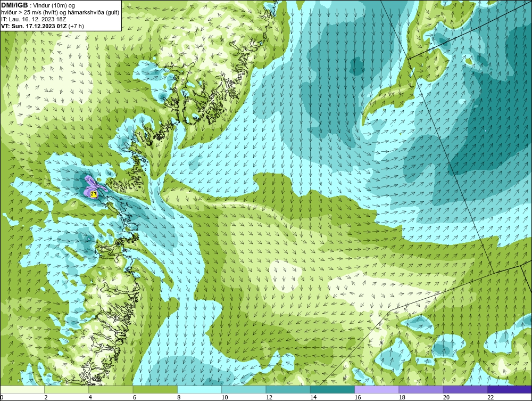
Task: Click the yellow 27 gust marker
Action: point(94,194)
